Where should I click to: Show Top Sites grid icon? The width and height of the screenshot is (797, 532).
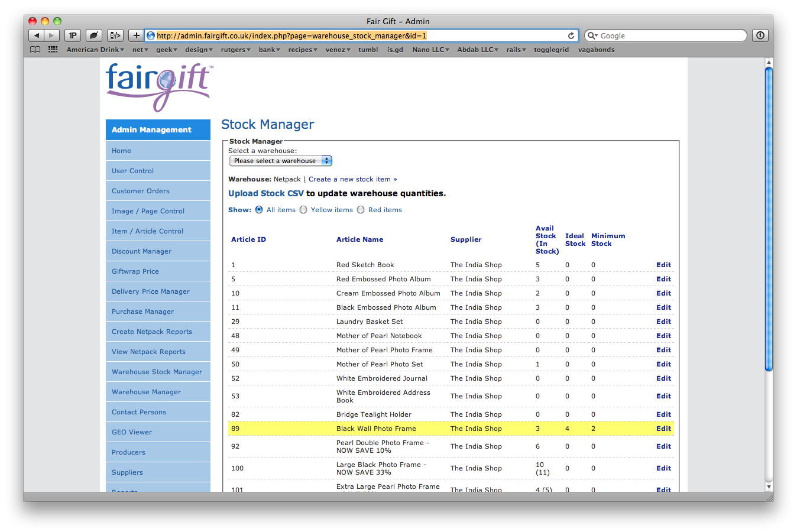53,50
